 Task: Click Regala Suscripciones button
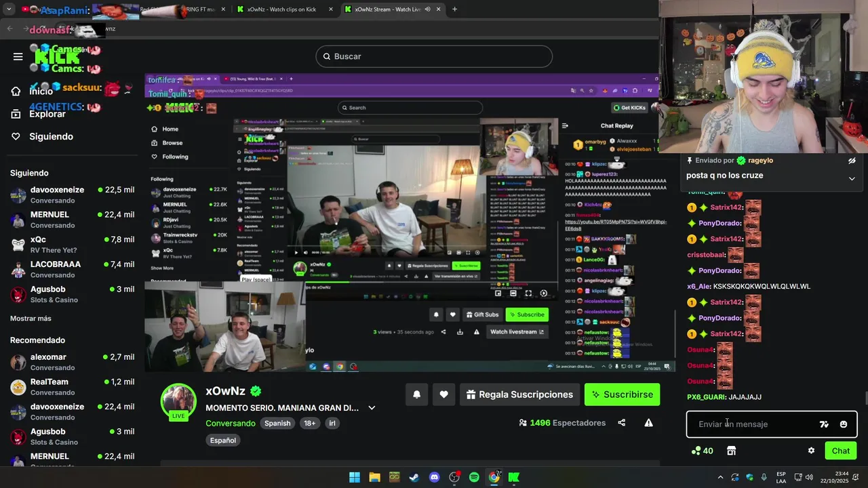coord(519,394)
